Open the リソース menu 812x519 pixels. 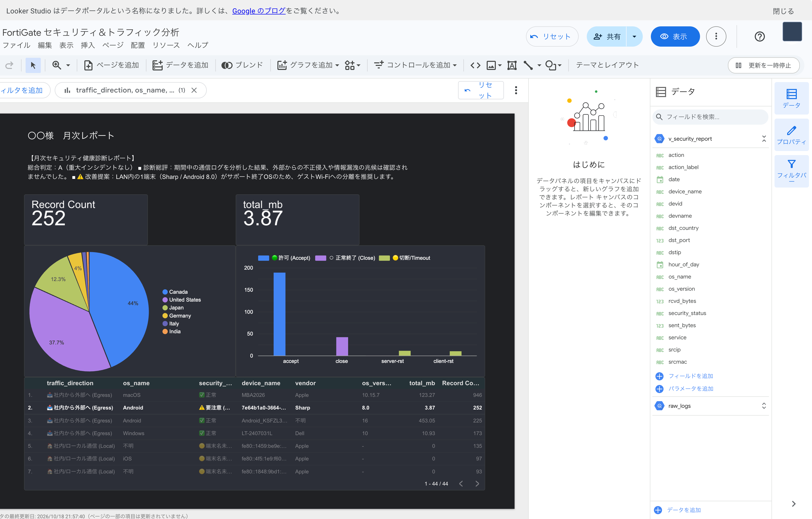pos(166,45)
